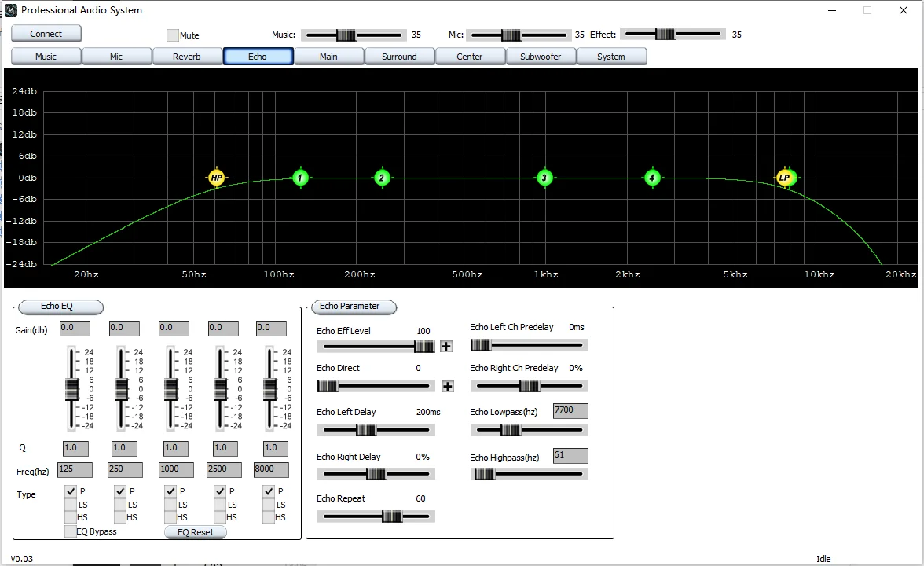This screenshot has width=924, height=566.
Task: Select EQ band node 3 on graph
Action: pos(544,178)
